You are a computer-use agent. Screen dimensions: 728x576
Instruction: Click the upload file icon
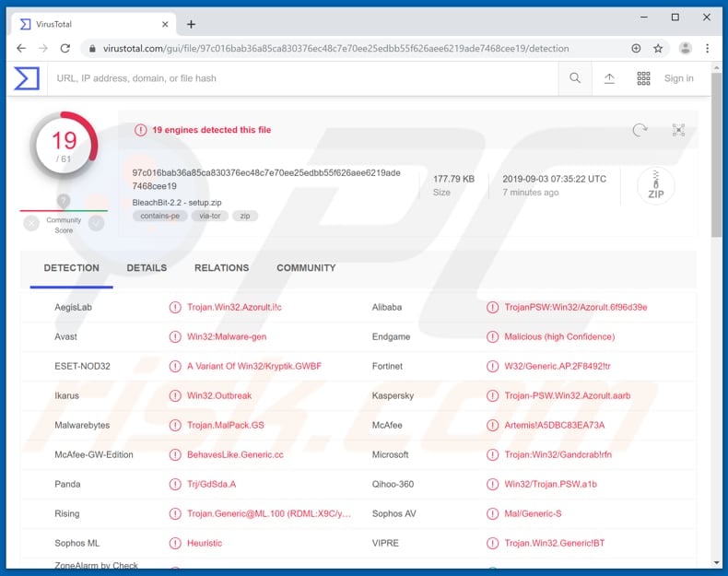pyautogui.click(x=609, y=78)
